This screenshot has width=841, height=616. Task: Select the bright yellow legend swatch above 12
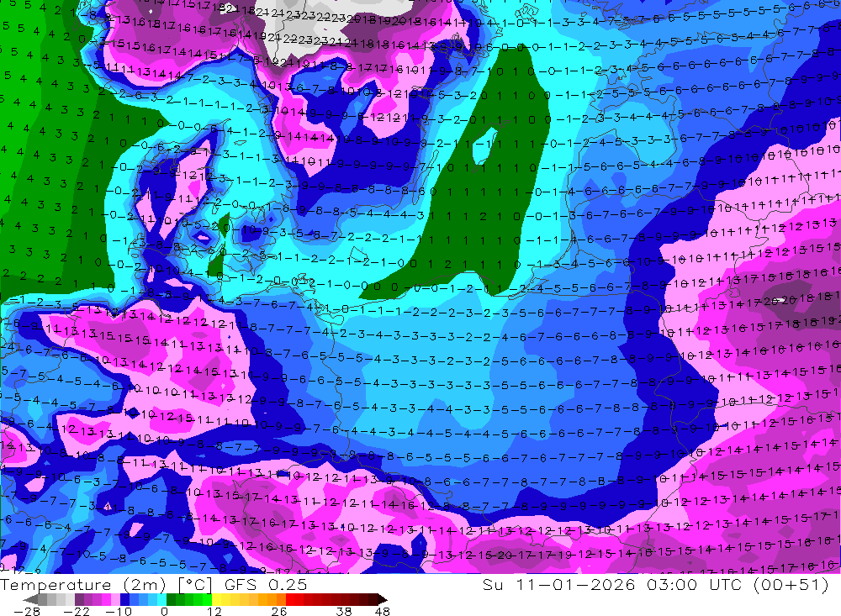[x=217, y=599]
